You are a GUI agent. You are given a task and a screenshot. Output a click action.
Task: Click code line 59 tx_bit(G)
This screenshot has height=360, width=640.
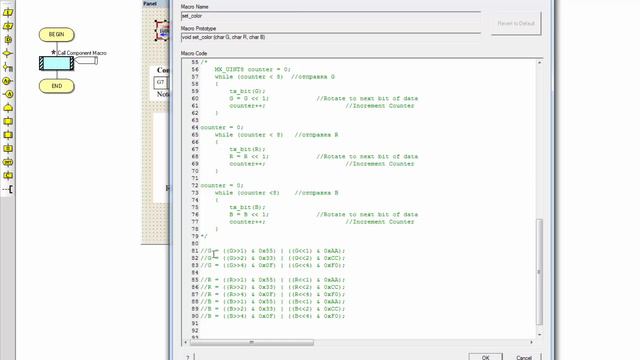coord(247,91)
